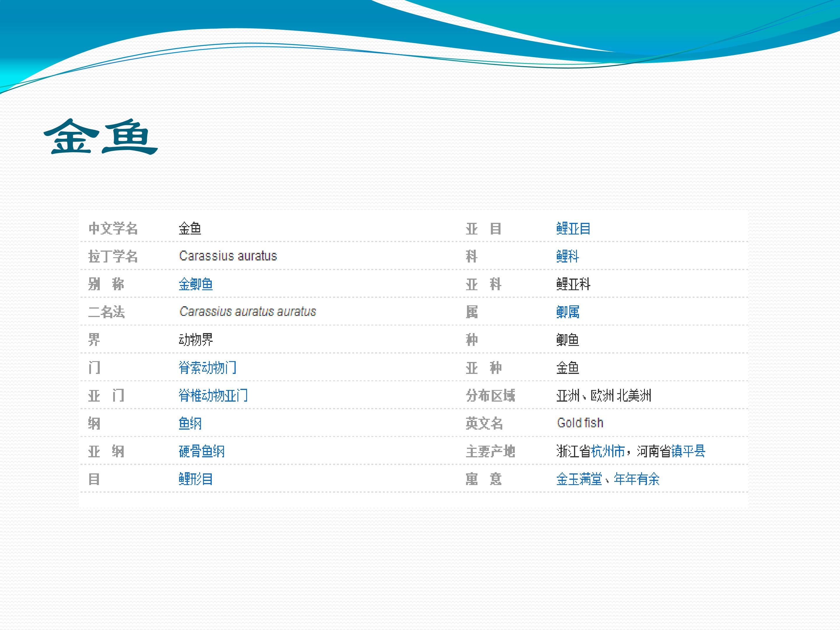The height and width of the screenshot is (630, 840).
Task: Follow the 杭州市 link
Action: 608,451
